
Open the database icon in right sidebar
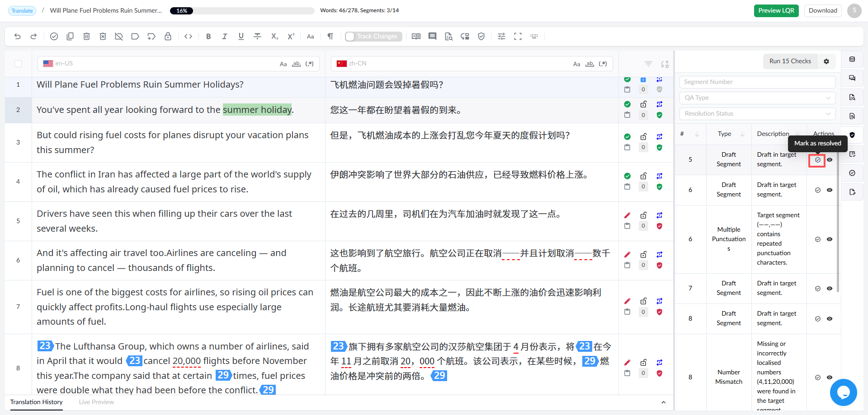pos(852,59)
